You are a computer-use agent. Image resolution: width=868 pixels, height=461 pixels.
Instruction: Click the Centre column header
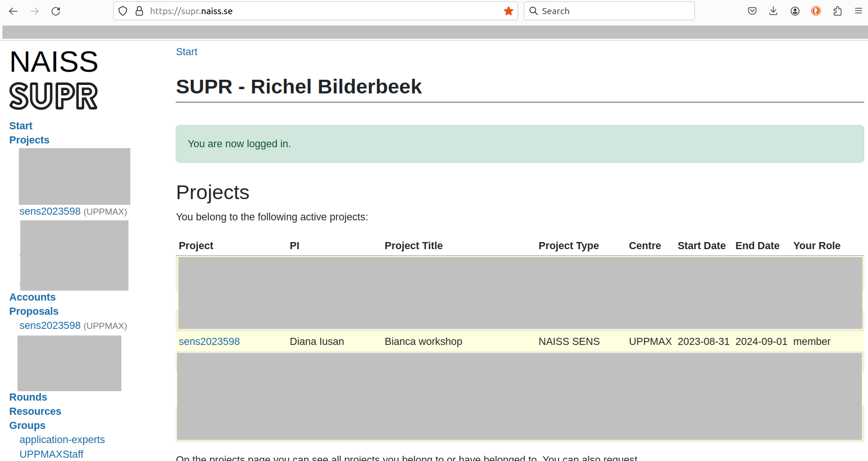645,246
